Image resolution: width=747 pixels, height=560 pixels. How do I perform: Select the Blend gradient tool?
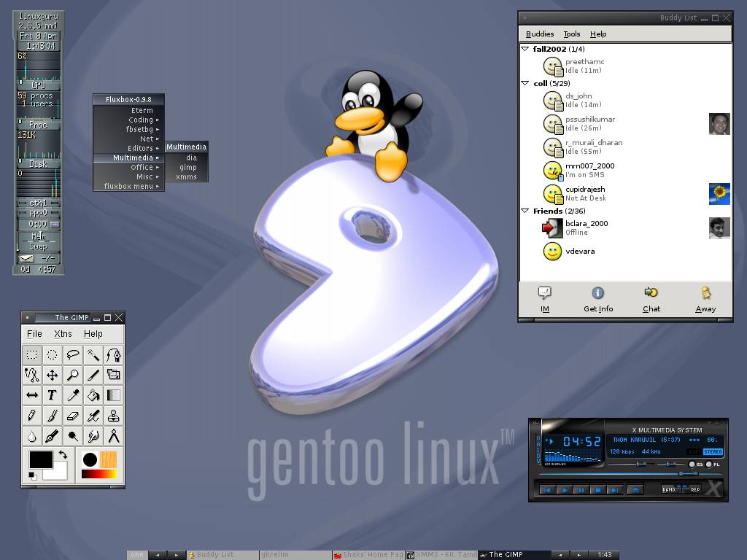(114, 394)
